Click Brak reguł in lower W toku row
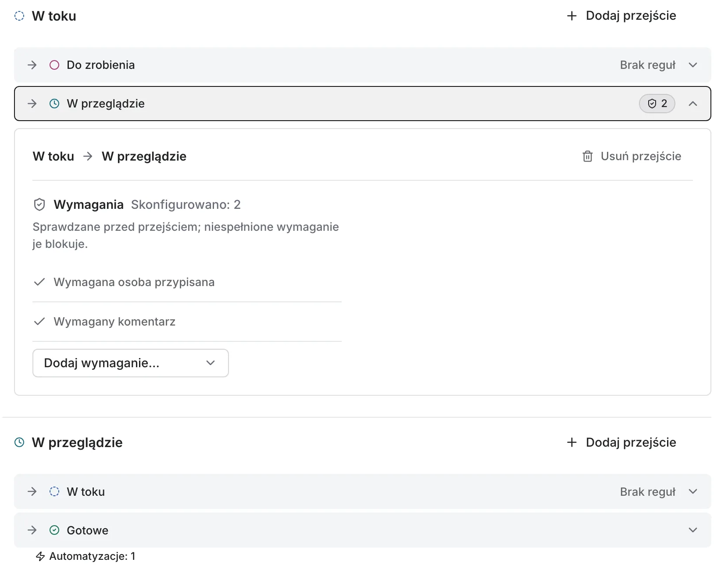728x573 pixels. coord(648,491)
